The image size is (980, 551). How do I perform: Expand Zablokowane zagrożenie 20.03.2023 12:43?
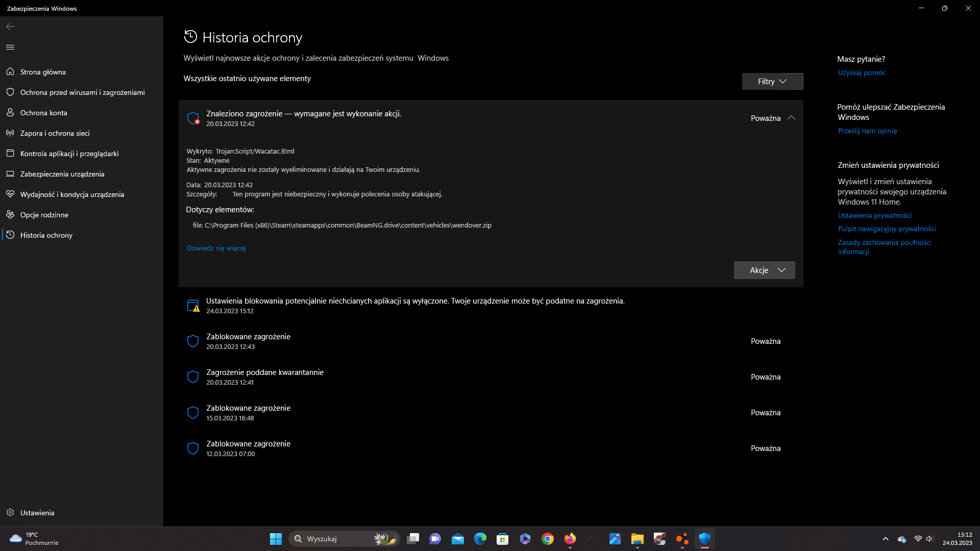(491, 341)
